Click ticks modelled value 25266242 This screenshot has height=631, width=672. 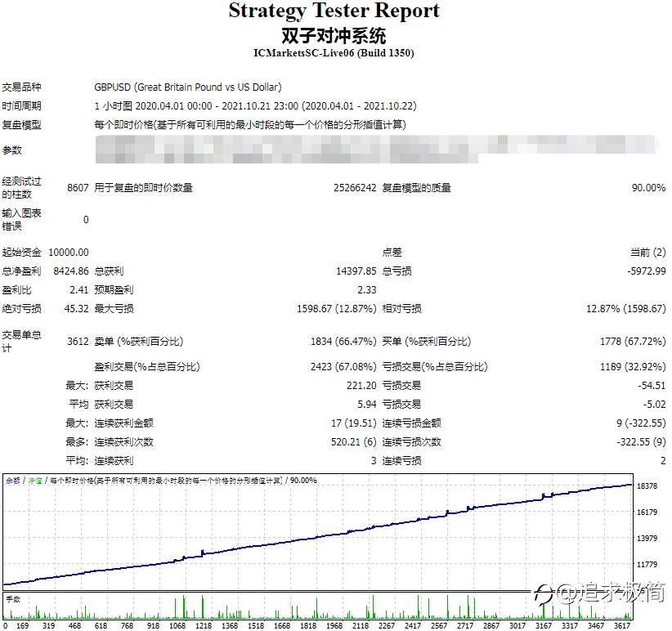(x=355, y=188)
